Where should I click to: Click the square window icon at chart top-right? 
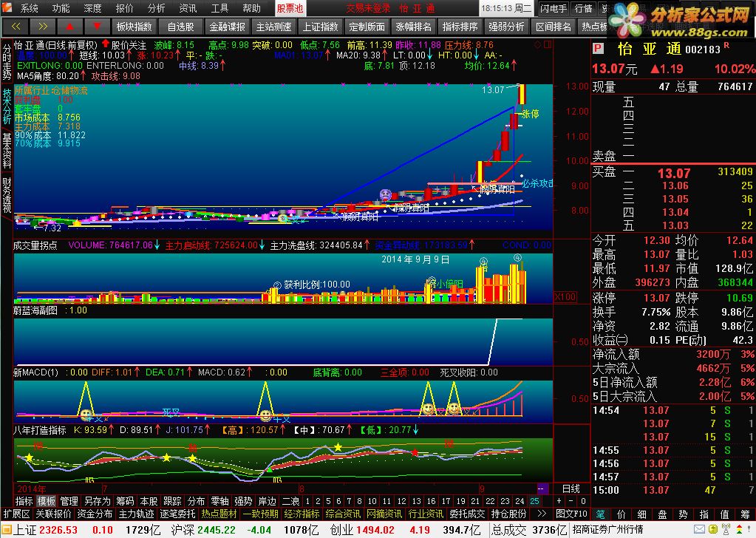pos(548,44)
